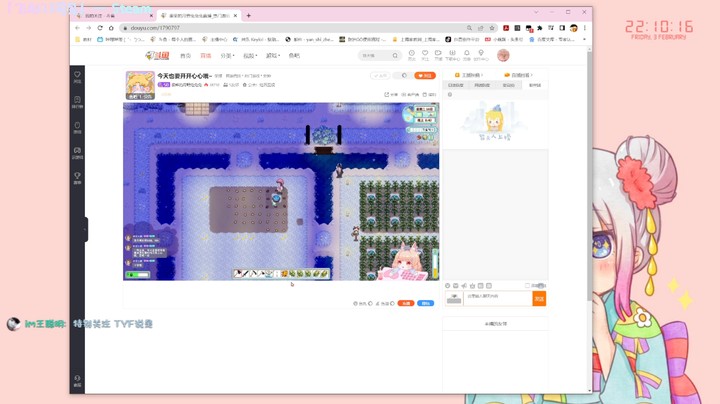Select the fourth chat panel tab
720x404 pixels.
[534, 85]
